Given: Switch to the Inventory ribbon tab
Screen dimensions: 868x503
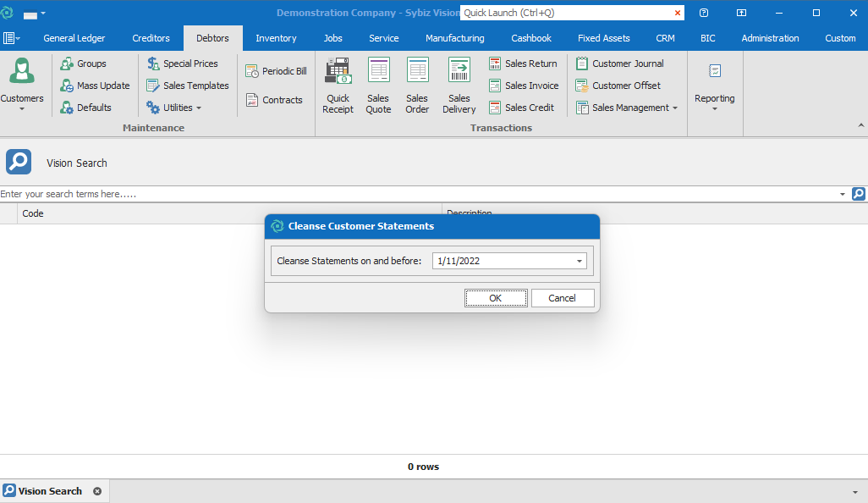Looking at the screenshot, I should (x=276, y=38).
